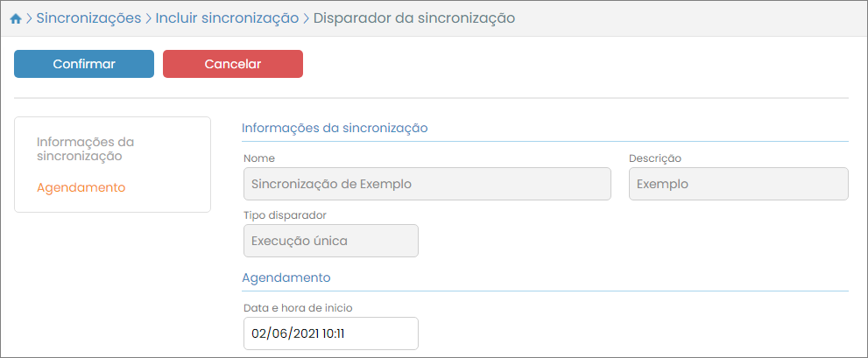Click the Data e hora de início label
The image size is (868, 358).
point(298,308)
